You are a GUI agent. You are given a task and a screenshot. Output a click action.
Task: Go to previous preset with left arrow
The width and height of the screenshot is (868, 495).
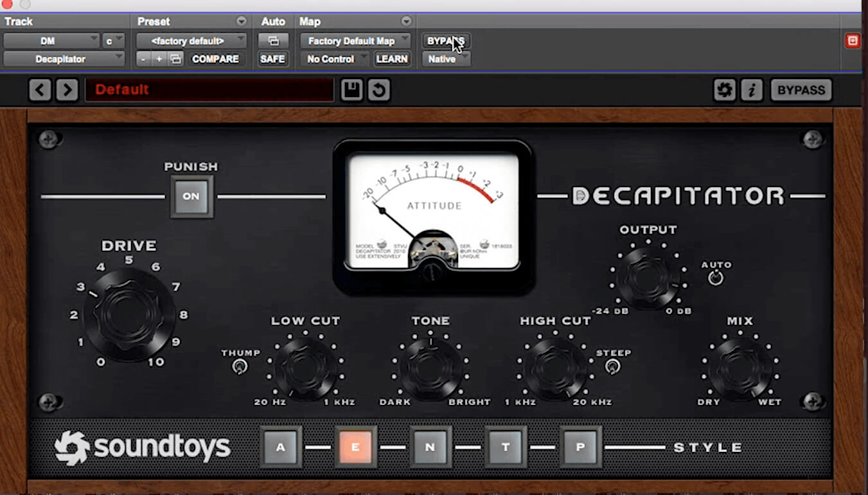(40, 90)
